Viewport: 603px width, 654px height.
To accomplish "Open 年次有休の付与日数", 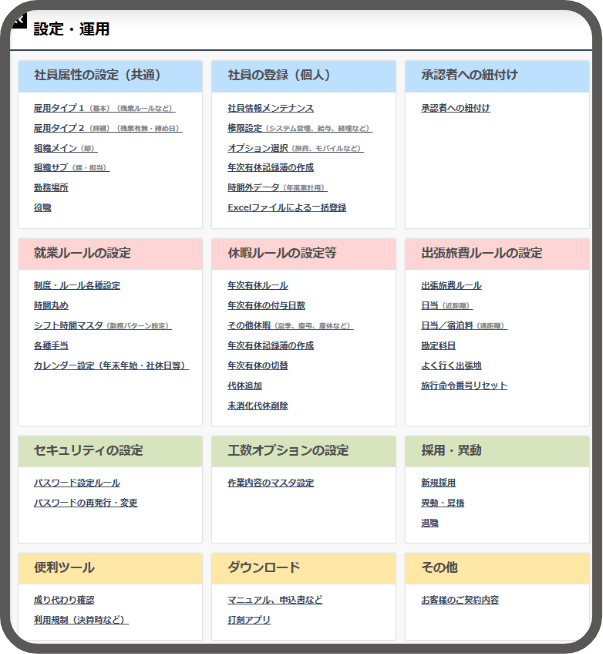I will (x=266, y=305).
